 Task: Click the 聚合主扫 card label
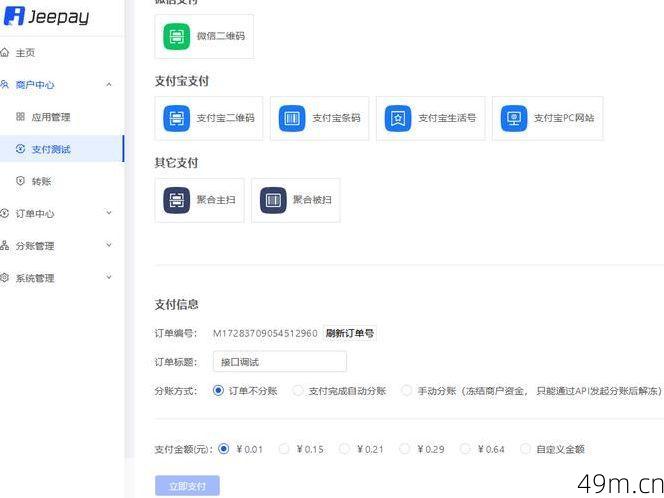(216, 200)
